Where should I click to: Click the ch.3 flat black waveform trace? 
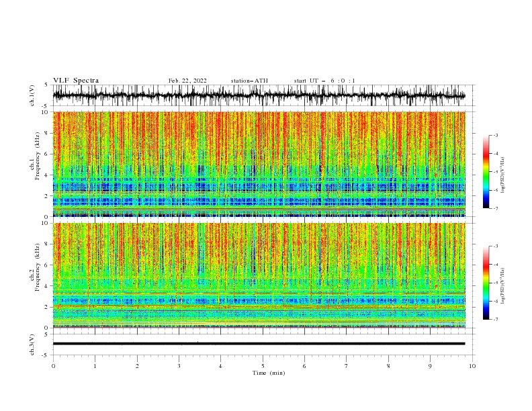[x=259, y=344]
